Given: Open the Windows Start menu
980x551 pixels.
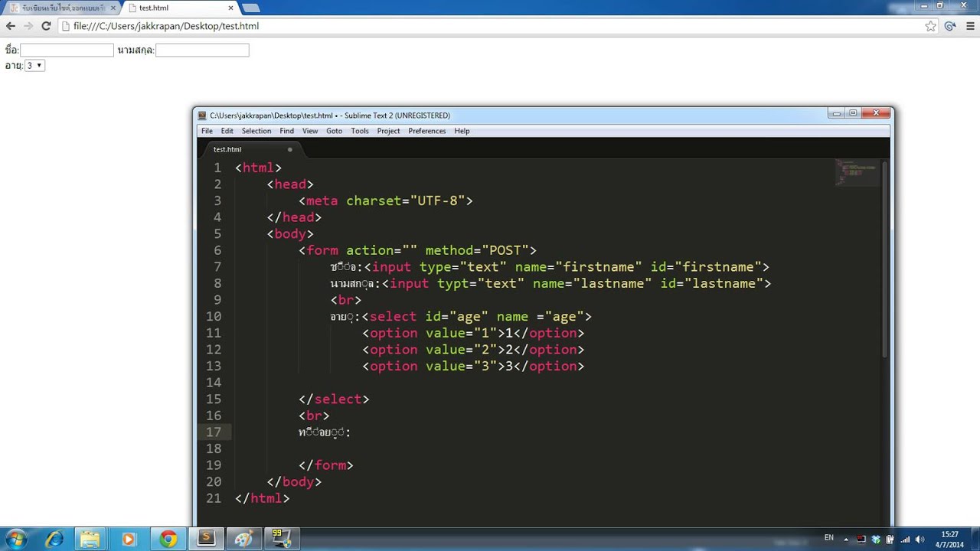Looking at the screenshot, I should point(15,539).
